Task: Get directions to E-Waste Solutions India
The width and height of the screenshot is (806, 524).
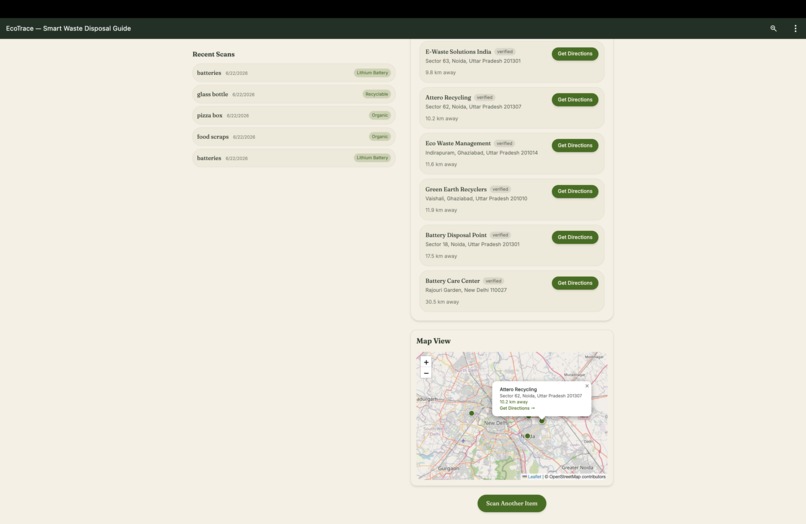Action: [x=575, y=53]
